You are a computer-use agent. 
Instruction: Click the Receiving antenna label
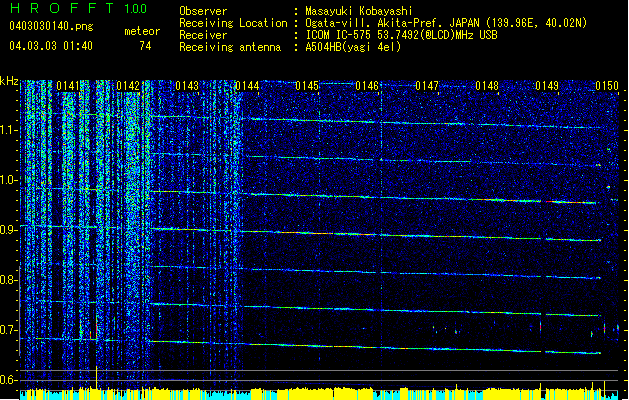point(230,47)
